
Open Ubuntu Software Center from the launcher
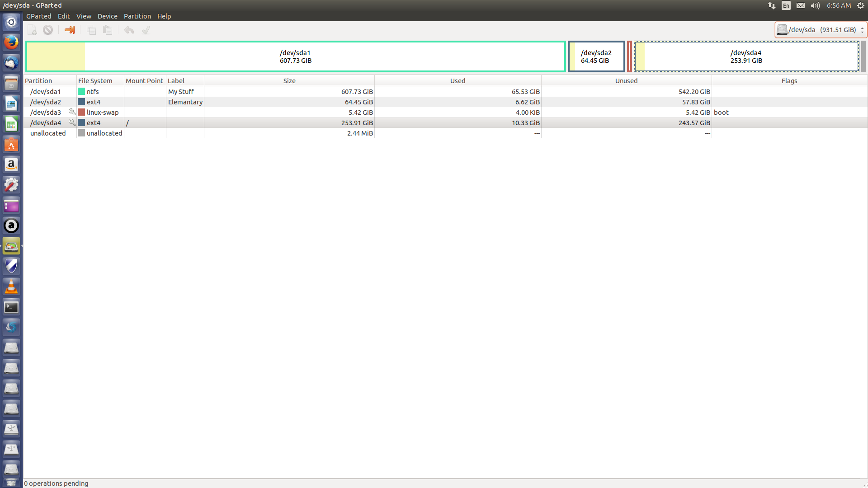click(11, 145)
